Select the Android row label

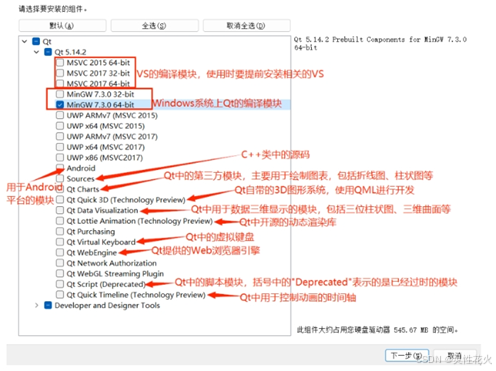coord(81,168)
